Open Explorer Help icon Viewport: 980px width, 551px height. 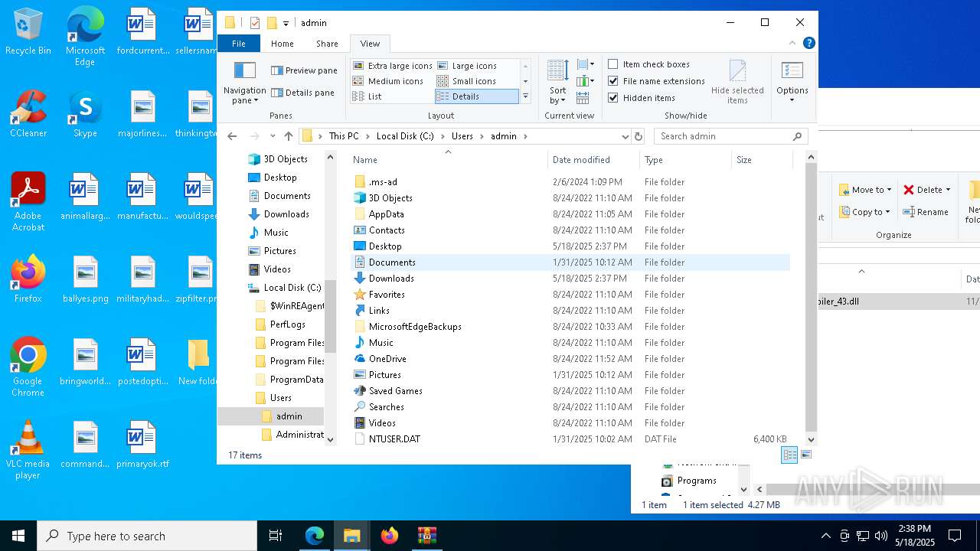coord(808,43)
